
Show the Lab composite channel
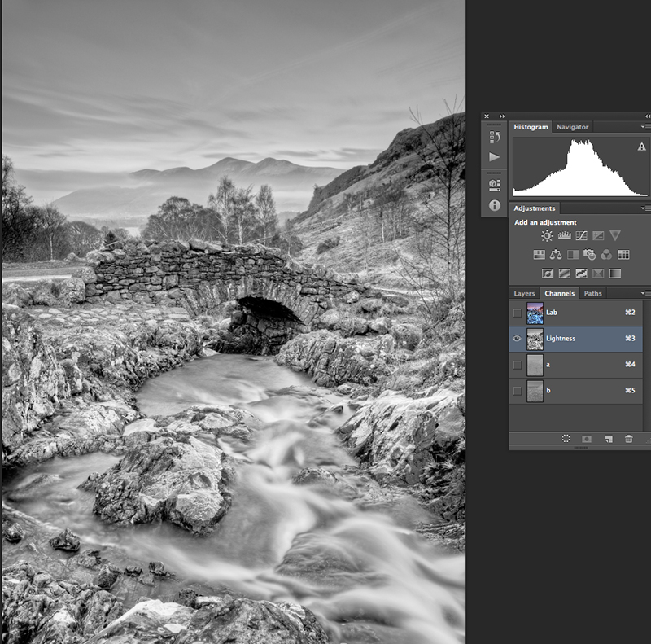517,313
